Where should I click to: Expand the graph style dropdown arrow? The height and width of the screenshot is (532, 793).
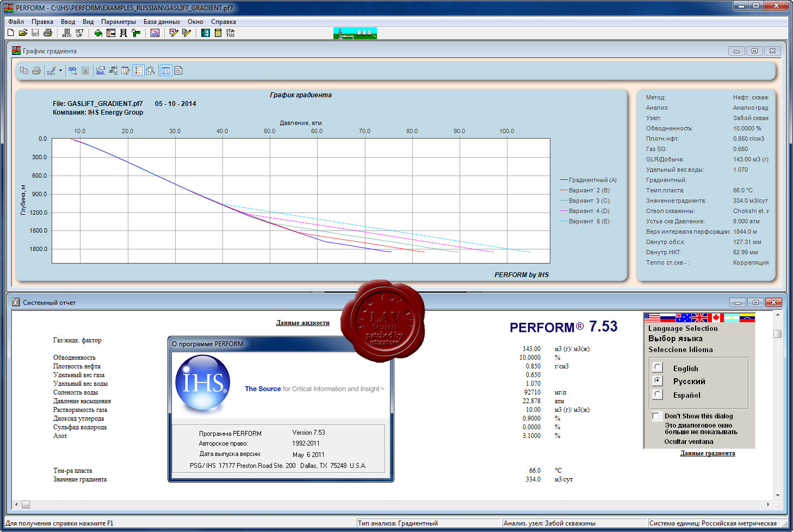(x=60, y=70)
